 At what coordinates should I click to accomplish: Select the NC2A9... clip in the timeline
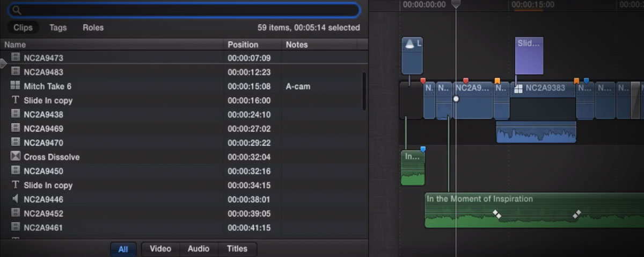[x=473, y=101]
